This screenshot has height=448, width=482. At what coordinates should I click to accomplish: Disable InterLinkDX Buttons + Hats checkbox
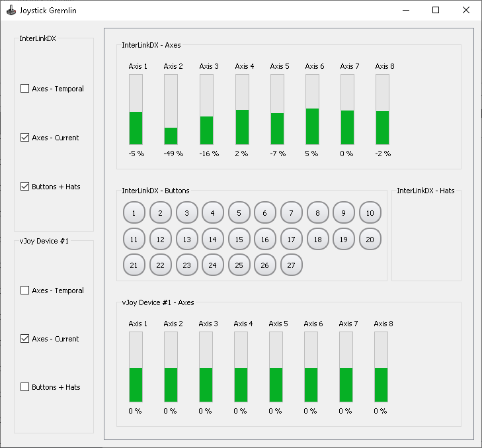tap(24, 187)
